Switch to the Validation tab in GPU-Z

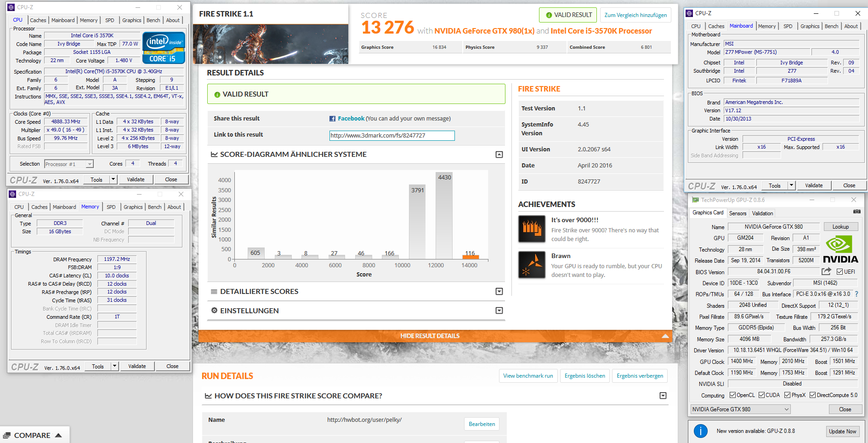coord(762,213)
